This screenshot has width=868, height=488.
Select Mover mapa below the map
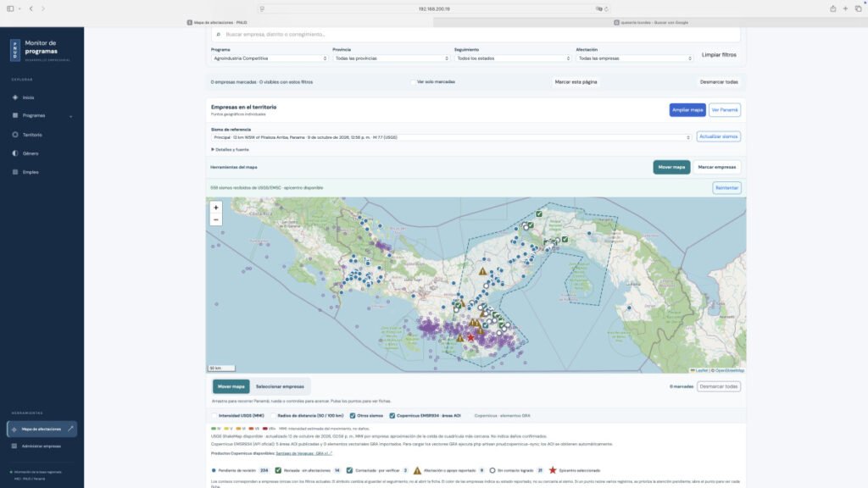(231, 386)
